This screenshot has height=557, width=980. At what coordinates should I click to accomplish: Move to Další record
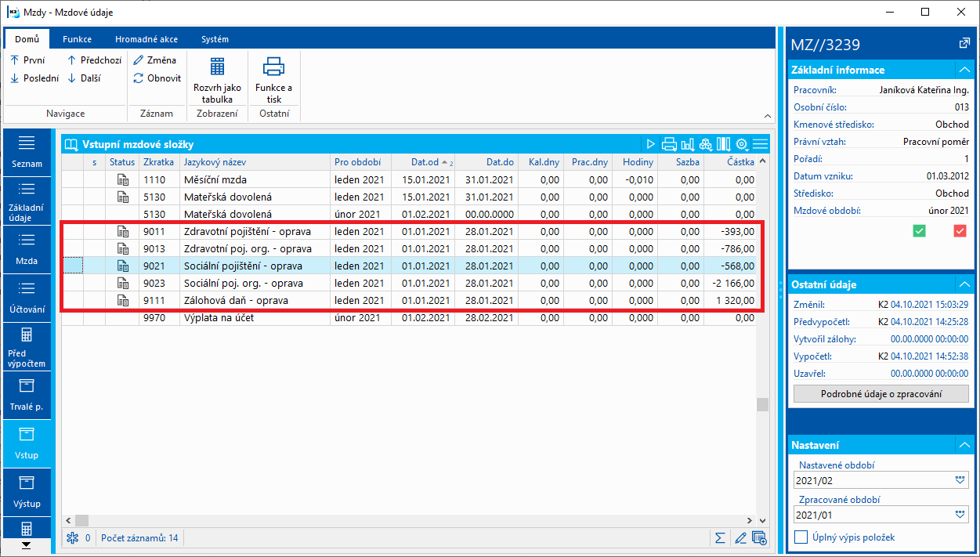pyautogui.click(x=83, y=78)
